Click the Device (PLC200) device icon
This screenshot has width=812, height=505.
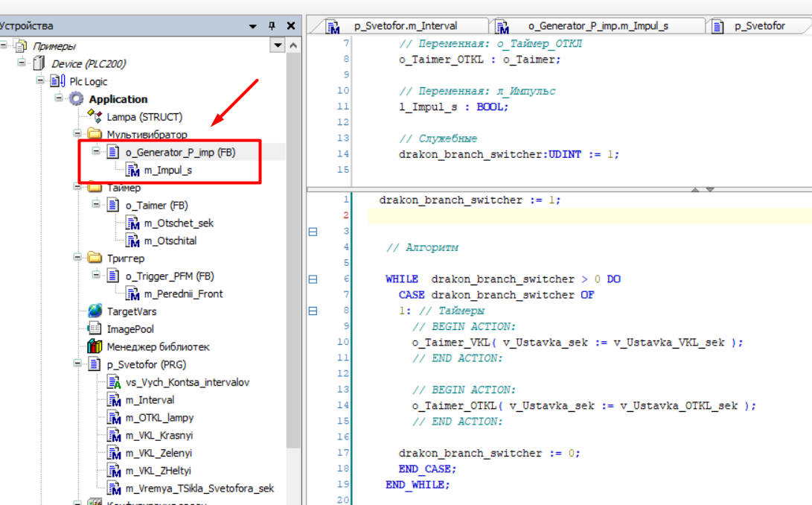39,64
